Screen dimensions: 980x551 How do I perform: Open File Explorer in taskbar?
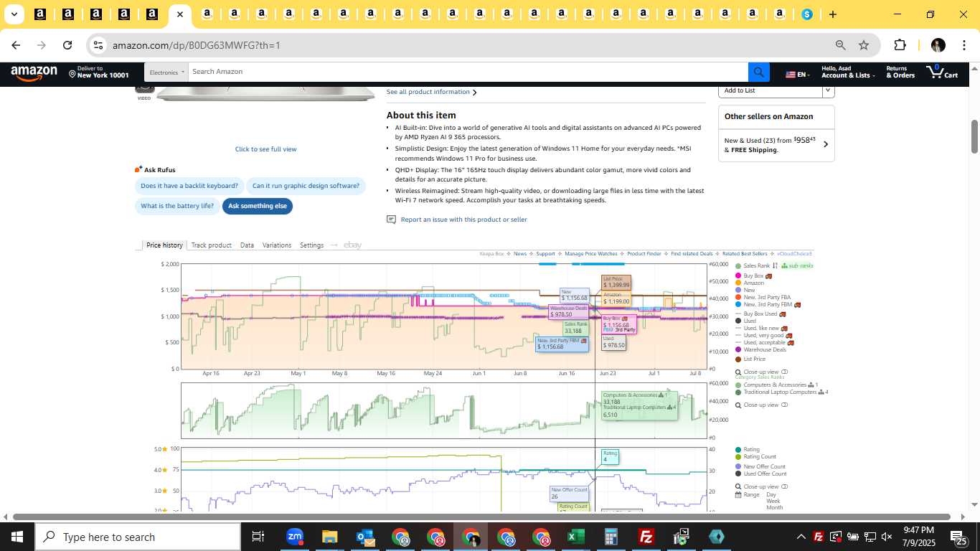point(329,537)
